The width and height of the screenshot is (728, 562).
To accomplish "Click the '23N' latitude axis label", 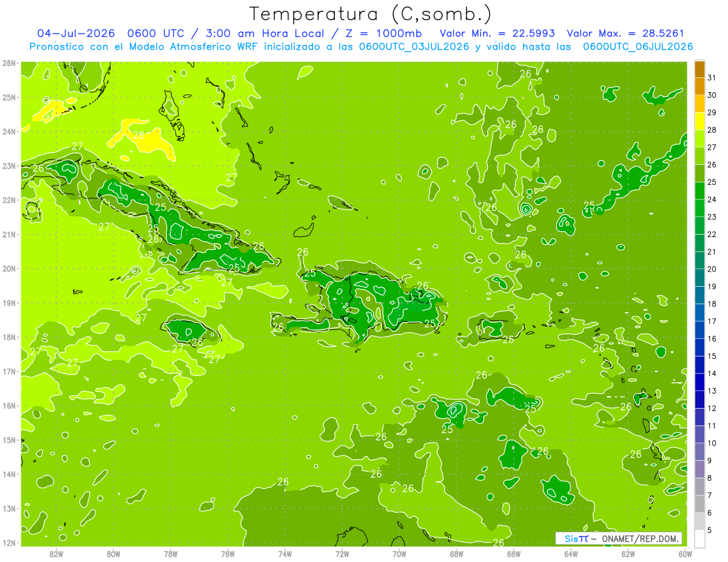I will click(9, 166).
